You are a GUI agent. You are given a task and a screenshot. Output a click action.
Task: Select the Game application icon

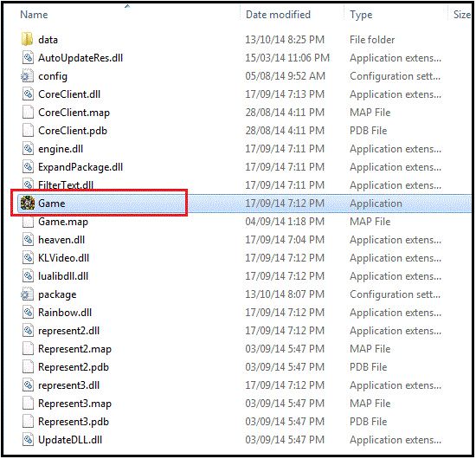click(28, 204)
